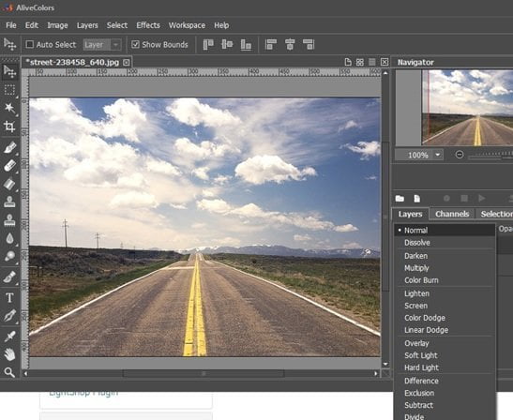Choose Normal blend mode

tap(445, 231)
